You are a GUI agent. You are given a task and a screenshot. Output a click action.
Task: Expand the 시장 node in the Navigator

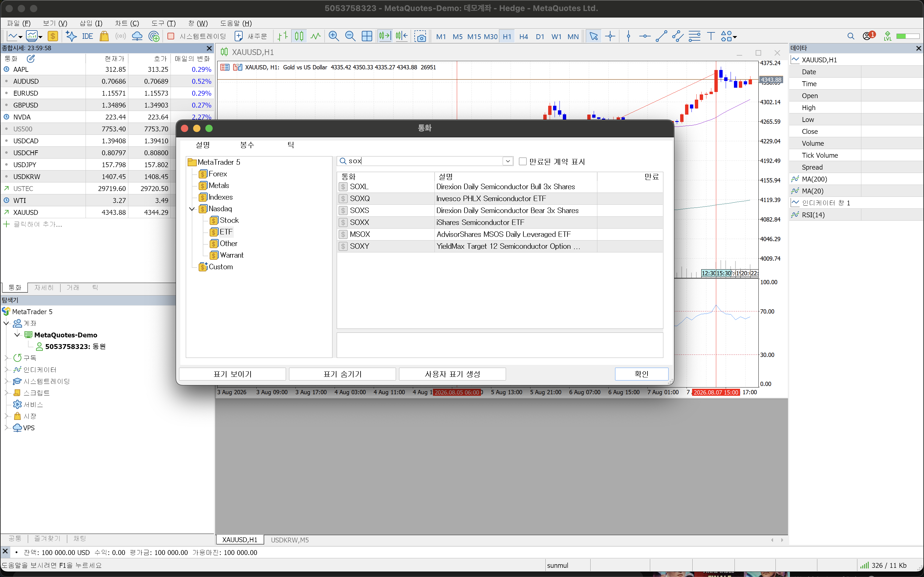tap(6, 416)
